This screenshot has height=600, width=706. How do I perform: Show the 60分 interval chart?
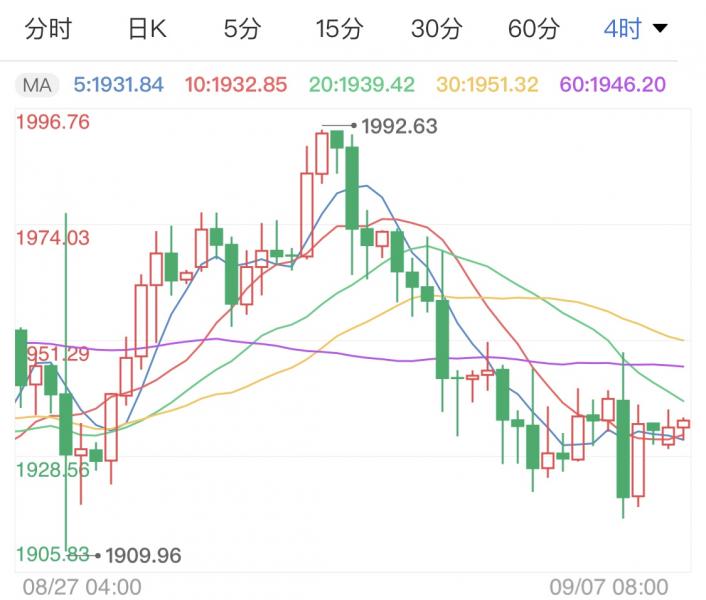(x=533, y=29)
